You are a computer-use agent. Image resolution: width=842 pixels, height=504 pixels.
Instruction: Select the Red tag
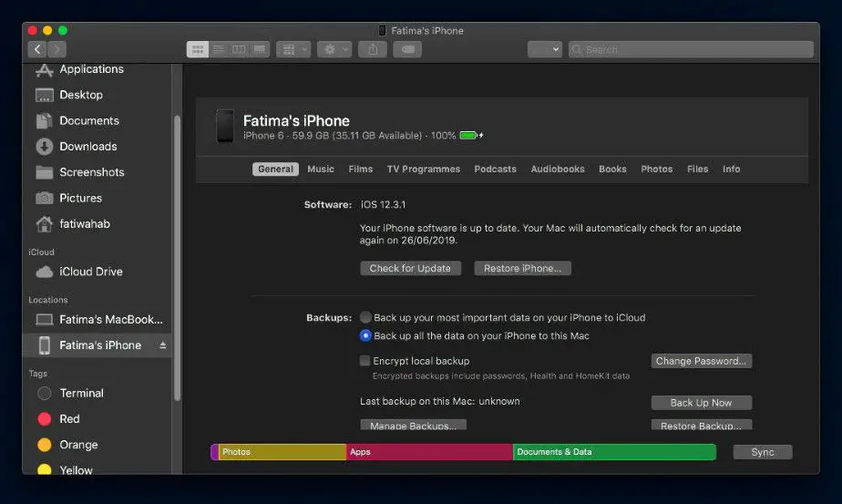[98, 419]
